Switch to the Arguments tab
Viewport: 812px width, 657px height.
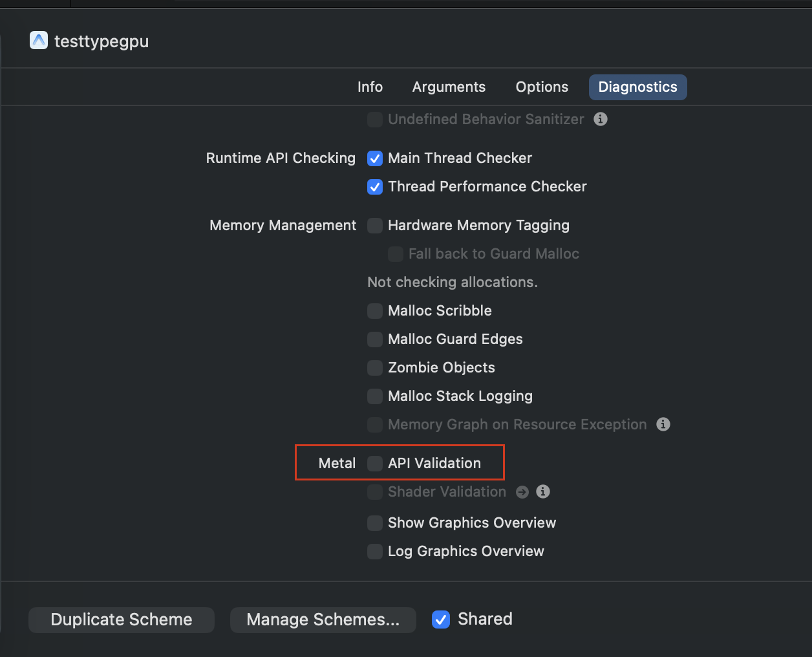[x=449, y=87]
